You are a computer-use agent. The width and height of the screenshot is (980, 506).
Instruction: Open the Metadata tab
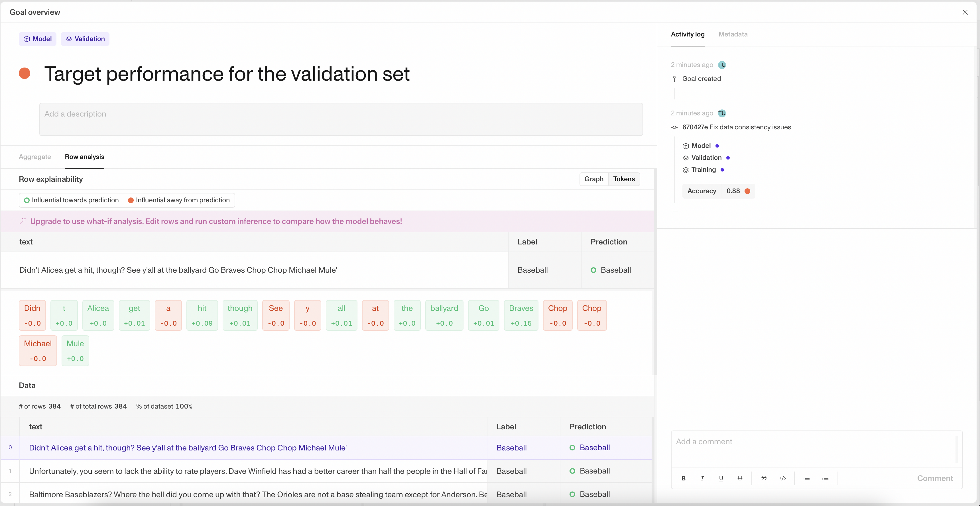tap(733, 34)
